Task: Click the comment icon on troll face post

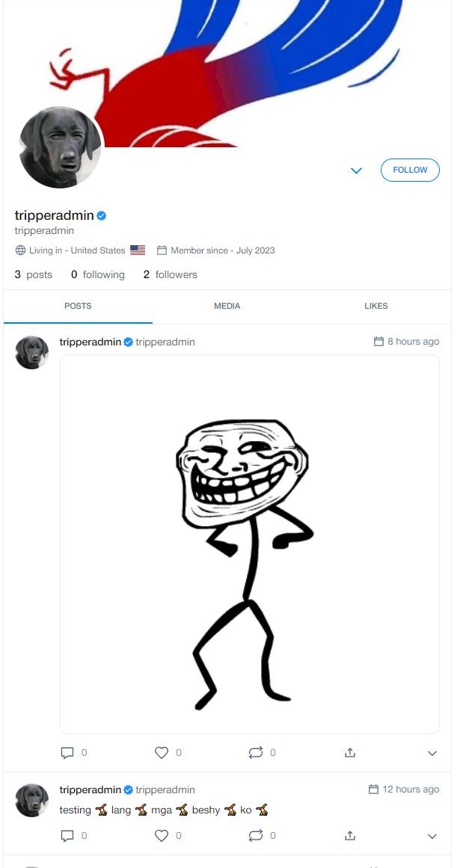Action: (x=67, y=753)
